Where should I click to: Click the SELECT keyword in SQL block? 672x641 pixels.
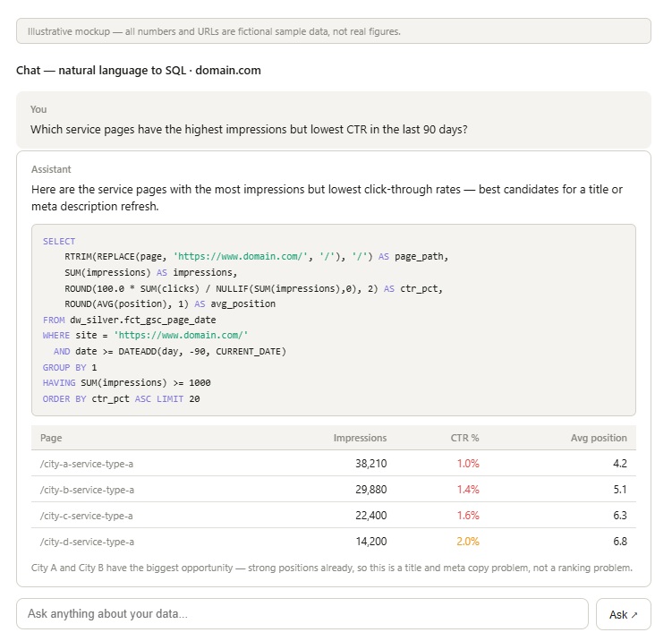pos(59,242)
